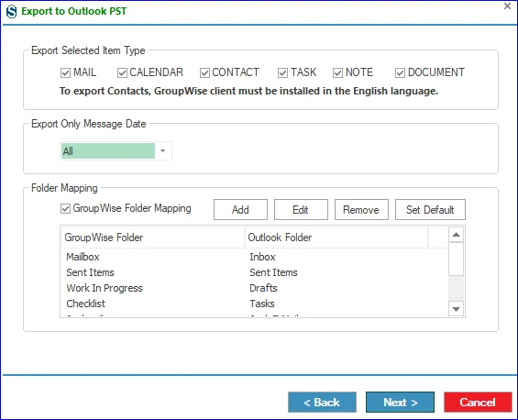Select the Checklist folder row
The height and width of the screenshot is (420, 518).
pyautogui.click(x=255, y=304)
